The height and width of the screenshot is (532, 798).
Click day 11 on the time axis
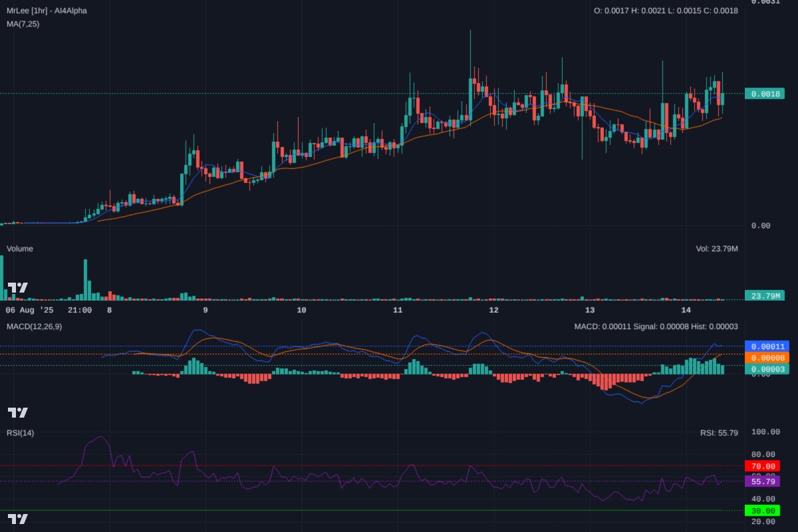pyautogui.click(x=398, y=310)
